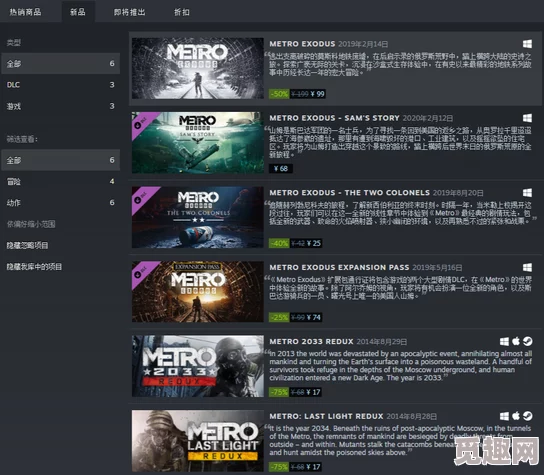Click -40% discount price of Two Colonels
Screen dimensions: 544x475
[x=296, y=243]
